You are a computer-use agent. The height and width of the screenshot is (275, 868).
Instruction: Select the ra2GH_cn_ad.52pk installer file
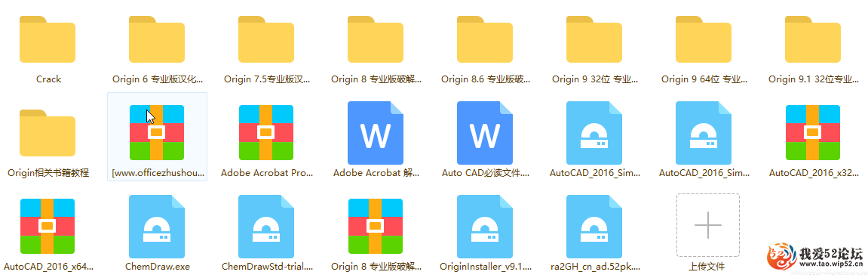point(594,226)
